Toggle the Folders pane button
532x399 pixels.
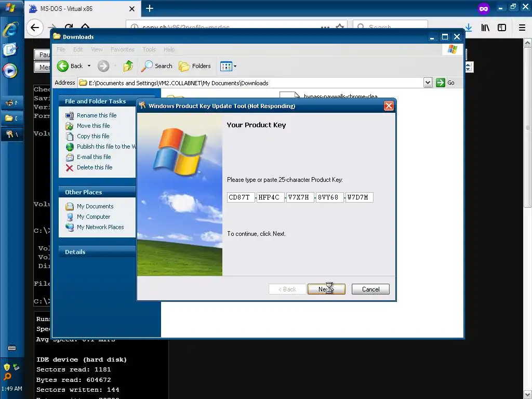pyautogui.click(x=195, y=66)
